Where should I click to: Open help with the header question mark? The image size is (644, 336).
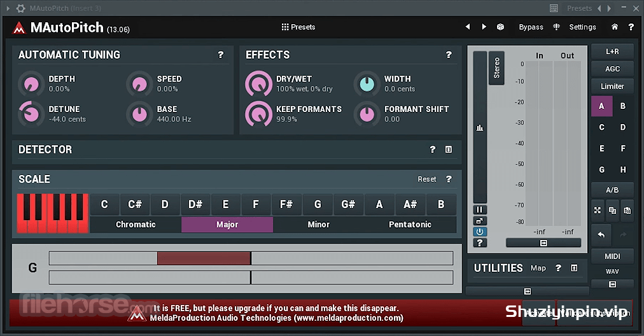pos(631,27)
